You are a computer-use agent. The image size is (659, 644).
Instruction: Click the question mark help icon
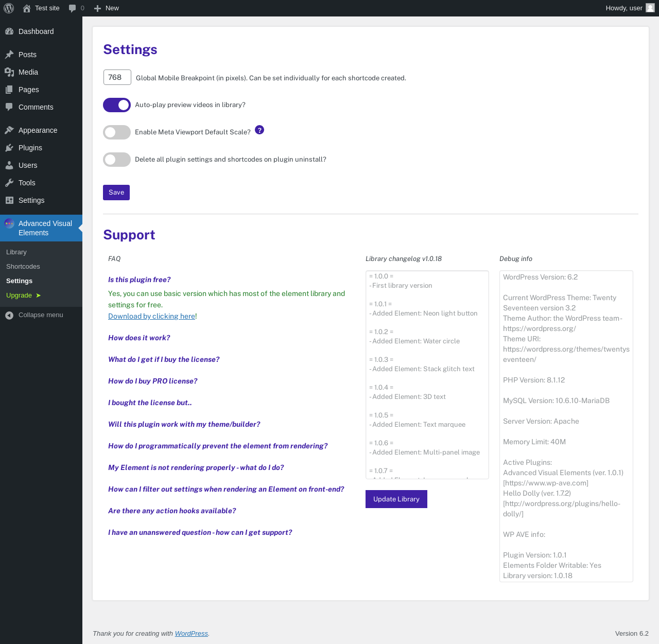click(x=259, y=130)
